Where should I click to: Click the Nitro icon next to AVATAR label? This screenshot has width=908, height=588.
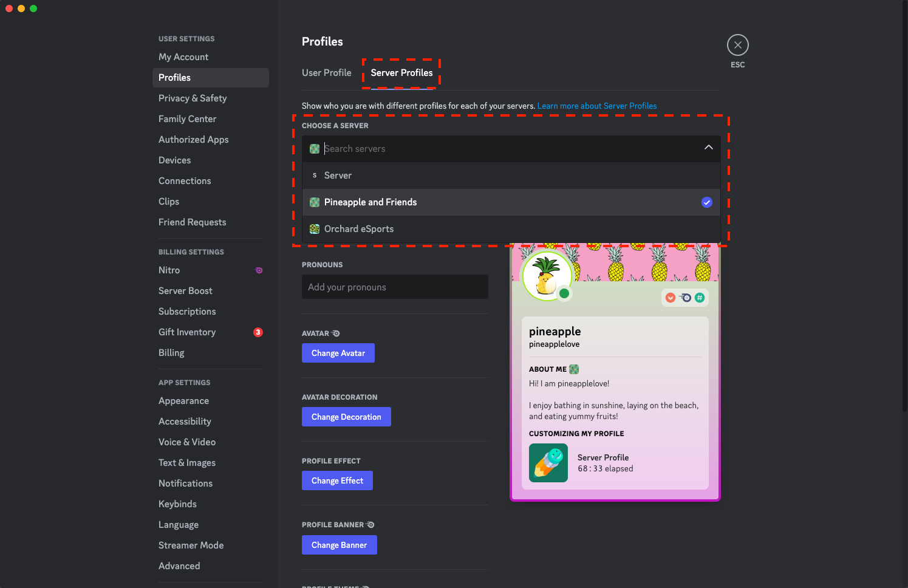[x=336, y=333]
